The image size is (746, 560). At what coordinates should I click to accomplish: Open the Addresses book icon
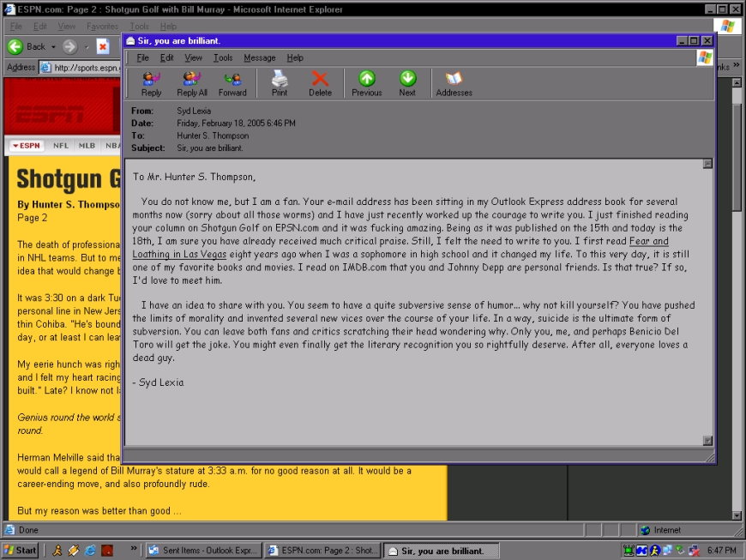[454, 84]
